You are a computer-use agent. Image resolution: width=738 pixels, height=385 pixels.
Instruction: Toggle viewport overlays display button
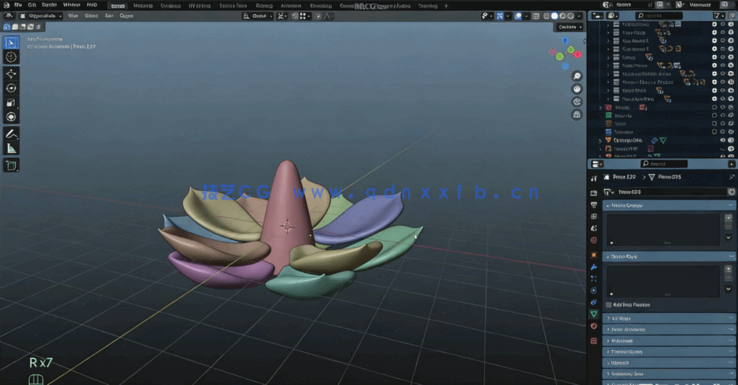pyautogui.click(x=518, y=16)
